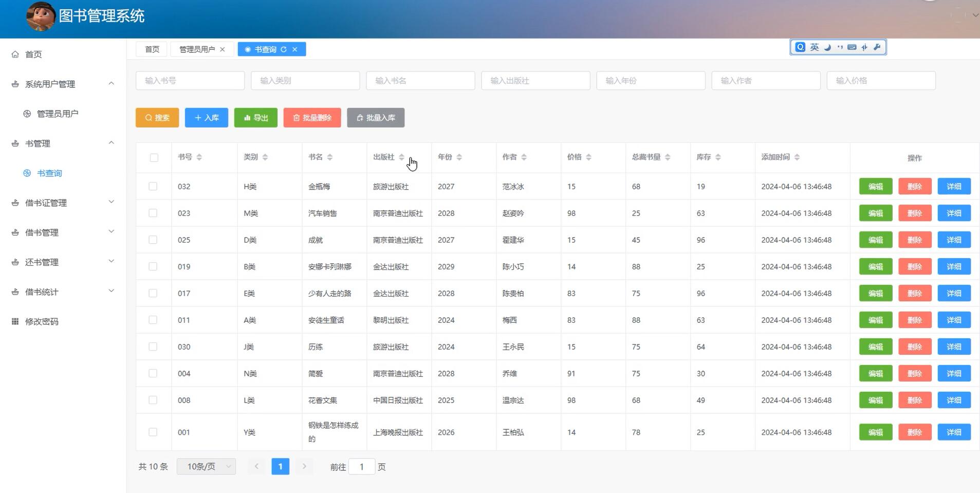The image size is (980, 493).
Task: Click the green 导出 button
Action: [x=256, y=118]
